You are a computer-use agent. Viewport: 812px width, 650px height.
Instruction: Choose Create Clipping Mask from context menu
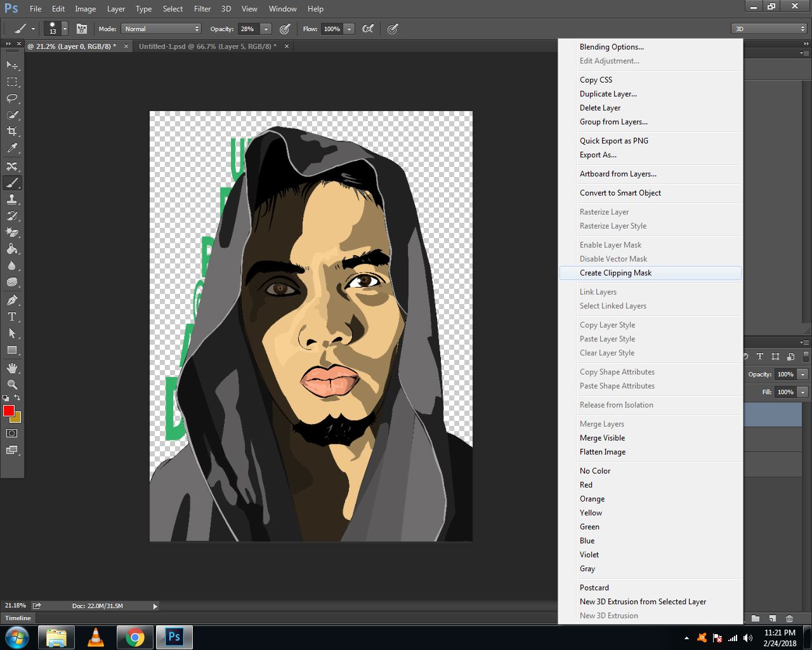tap(615, 273)
